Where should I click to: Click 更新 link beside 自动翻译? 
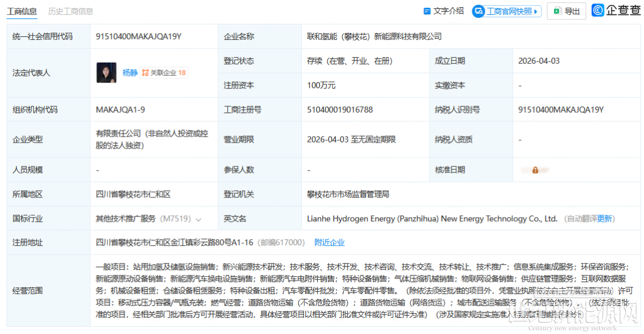605,219
